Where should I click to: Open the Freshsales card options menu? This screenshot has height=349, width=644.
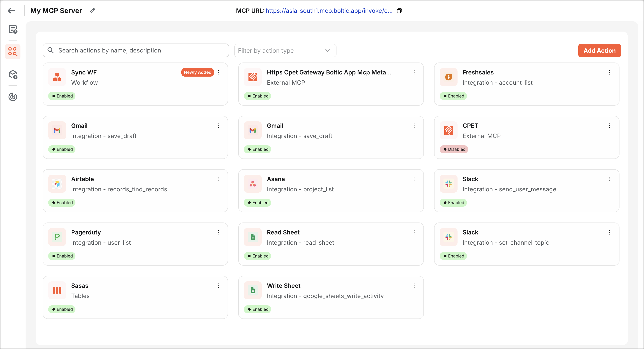(610, 72)
